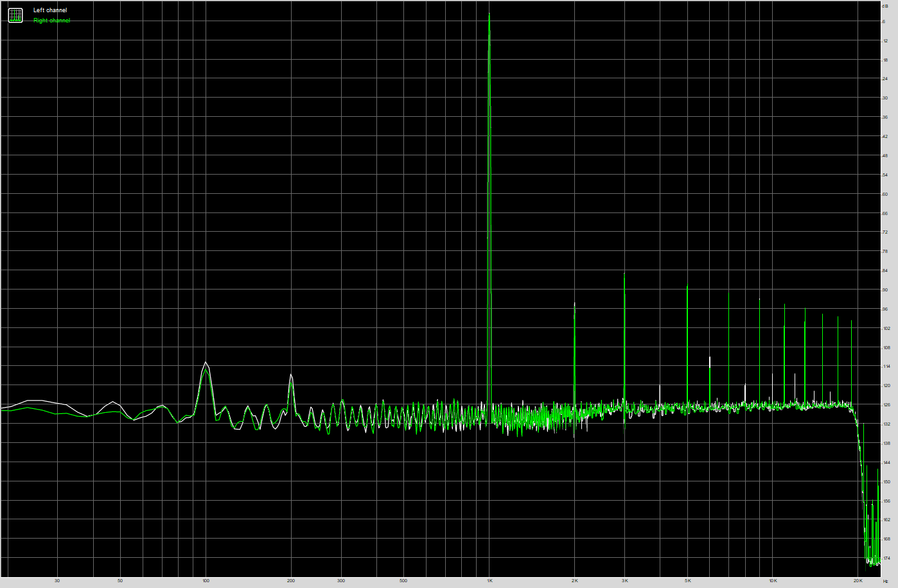This screenshot has height=588, width=898.
Task: Click the -174 label on dB axis
Action: (x=886, y=558)
